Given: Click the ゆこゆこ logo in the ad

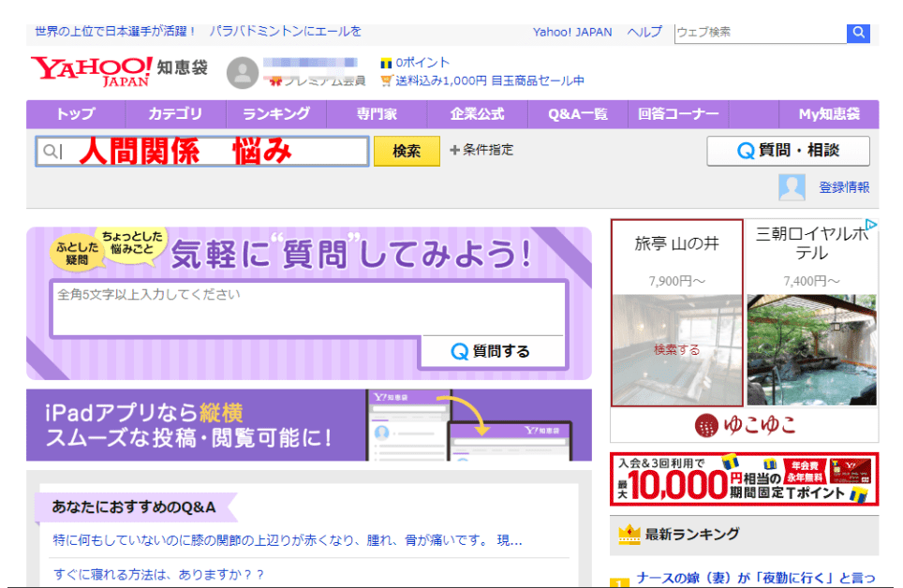Looking at the screenshot, I should pos(746,425).
